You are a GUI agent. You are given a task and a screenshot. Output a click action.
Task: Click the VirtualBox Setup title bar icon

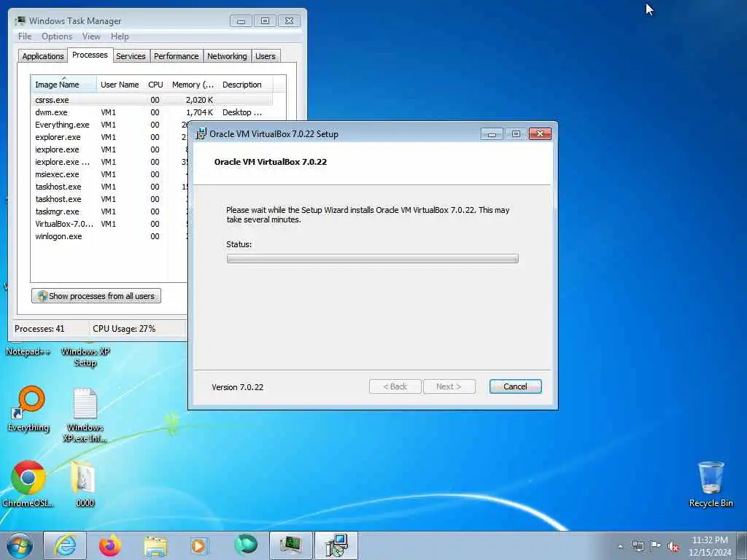(x=201, y=134)
